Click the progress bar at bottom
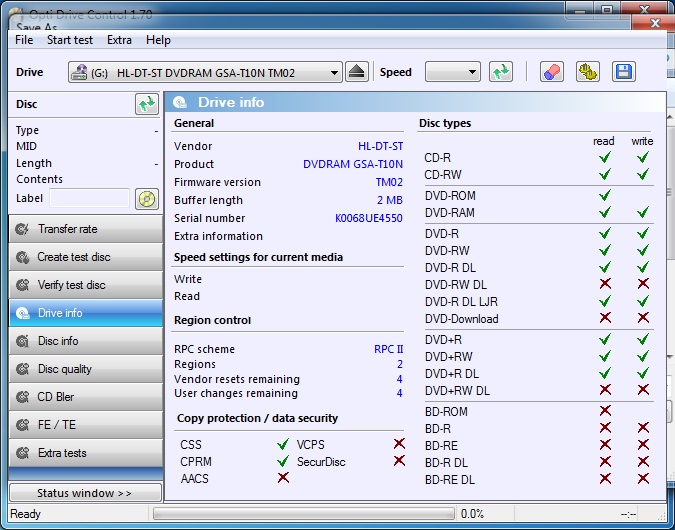675x530 pixels. tap(303, 514)
